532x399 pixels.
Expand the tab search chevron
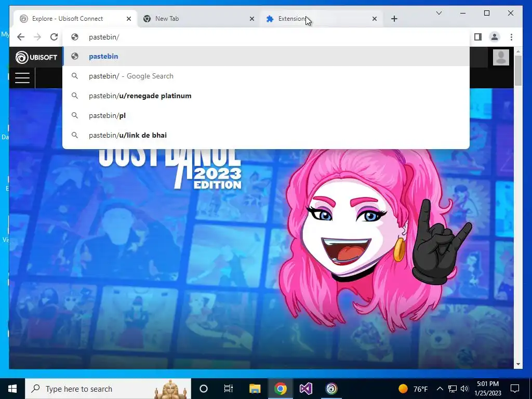[x=438, y=13]
